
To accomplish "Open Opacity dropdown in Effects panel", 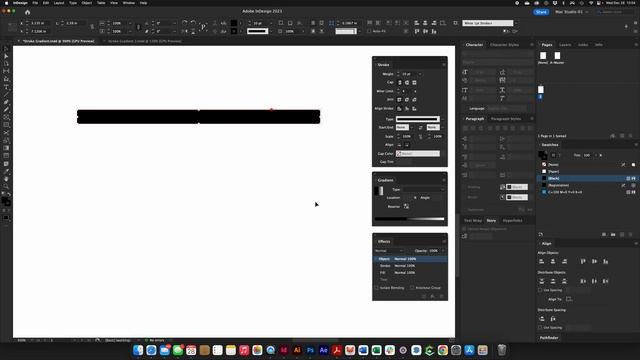I will click(443, 251).
